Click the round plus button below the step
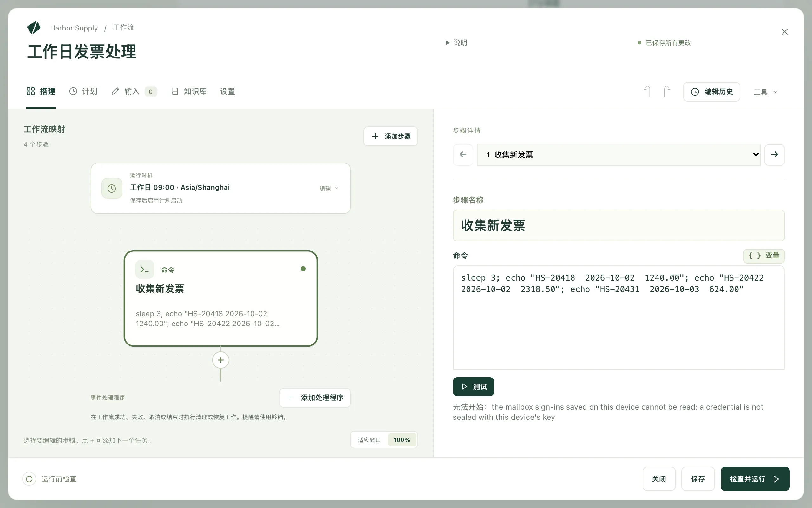 [x=220, y=360]
